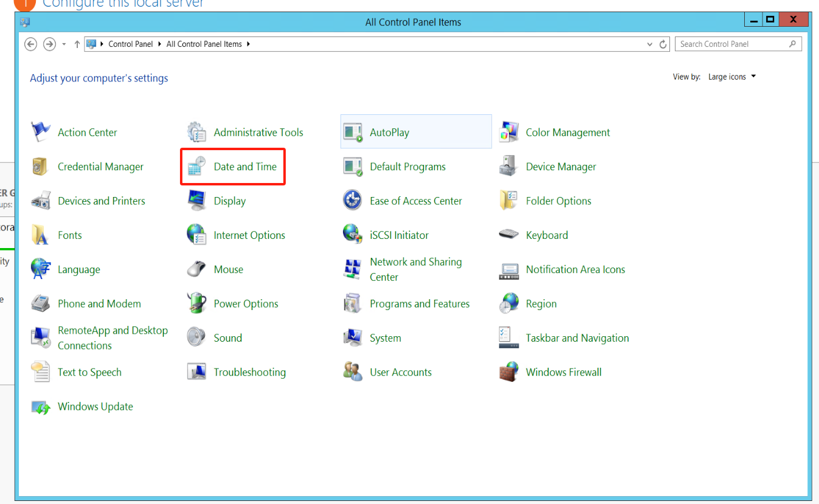Click the All Control Panel Items breadcrumb

[x=204, y=44]
